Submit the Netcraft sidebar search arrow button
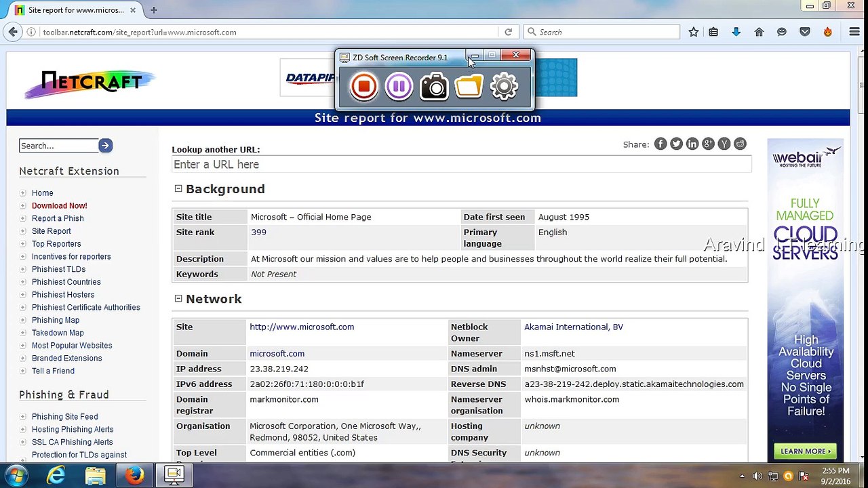The height and width of the screenshot is (488, 868). click(x=105, y=145)
